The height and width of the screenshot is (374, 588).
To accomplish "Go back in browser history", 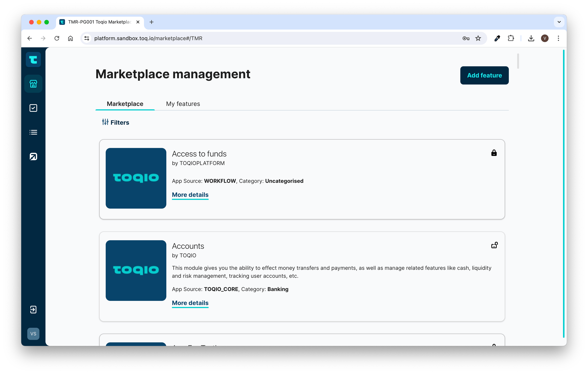I will pyautogui.click(x=30, y=38).
